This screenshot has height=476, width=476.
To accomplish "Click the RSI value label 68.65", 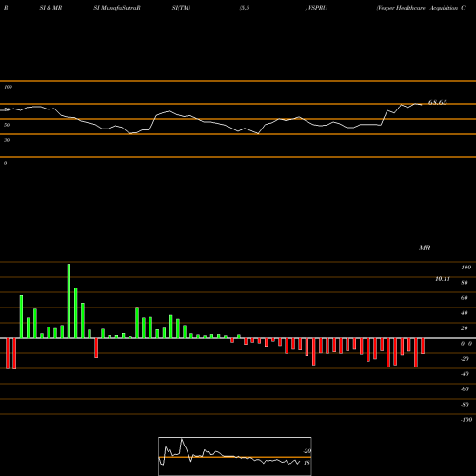I will click(x=438, y=102).
